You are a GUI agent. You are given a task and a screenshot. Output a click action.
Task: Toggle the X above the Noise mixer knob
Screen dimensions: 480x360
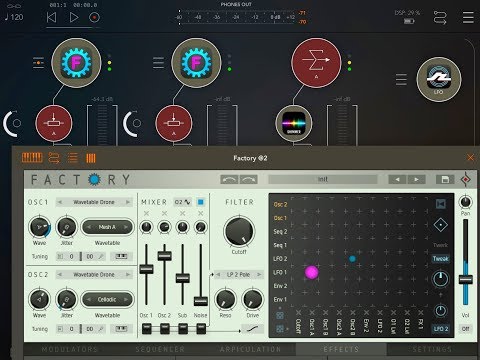coord(201,213)
